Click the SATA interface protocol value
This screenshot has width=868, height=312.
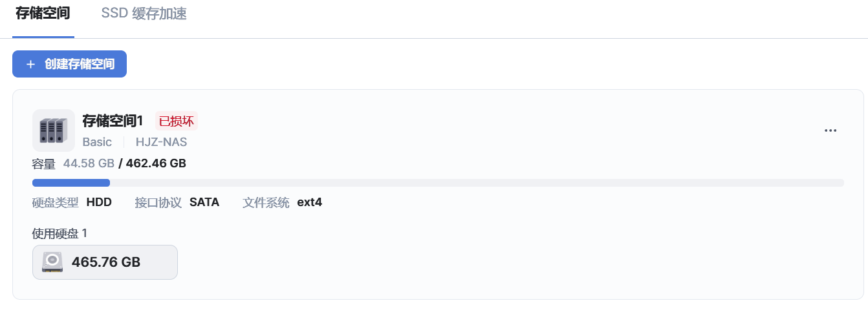tap(204, 202)
